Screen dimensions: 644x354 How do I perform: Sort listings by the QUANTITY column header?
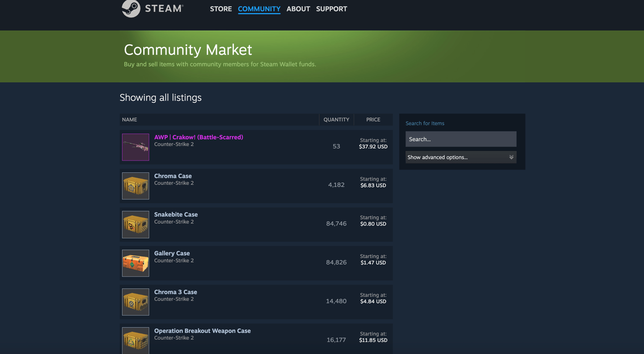click(336, 119)
